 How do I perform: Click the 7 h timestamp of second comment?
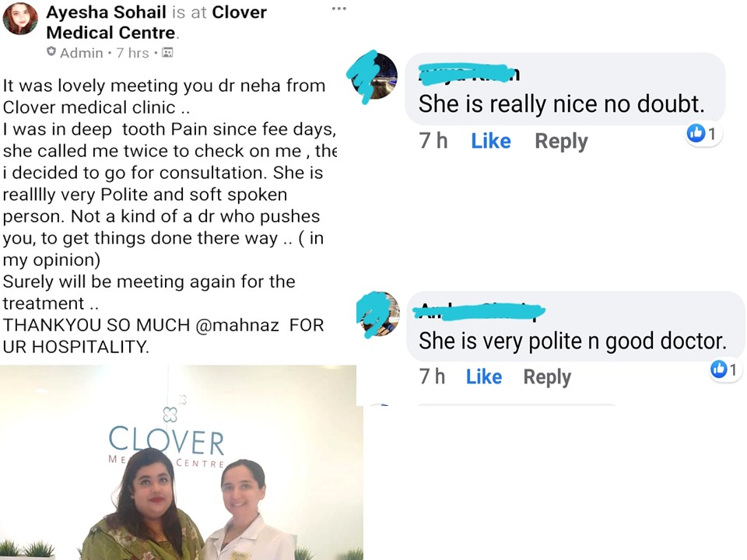[x=432, y=376]
